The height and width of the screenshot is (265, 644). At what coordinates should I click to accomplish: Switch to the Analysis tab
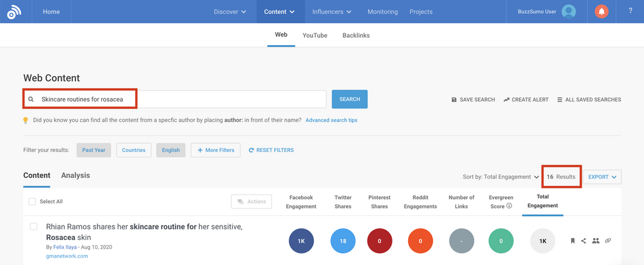(x=75, y=176)
